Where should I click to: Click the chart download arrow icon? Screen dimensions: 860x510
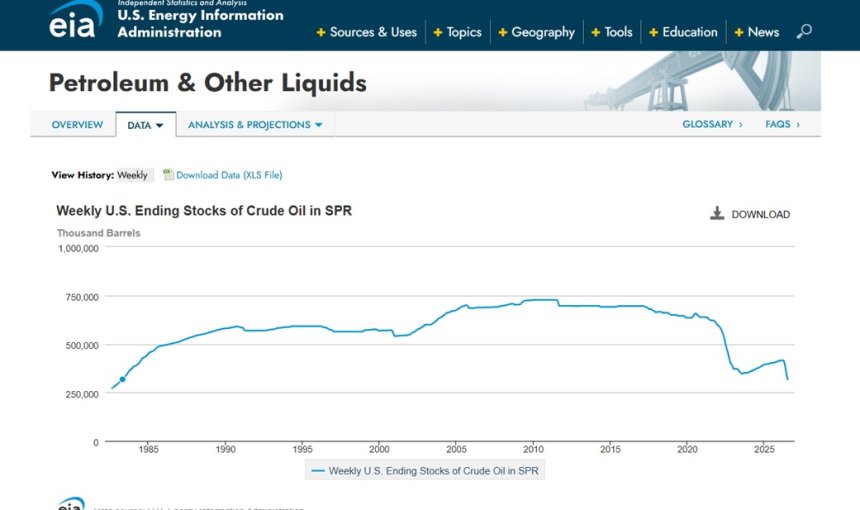(717, 213)
